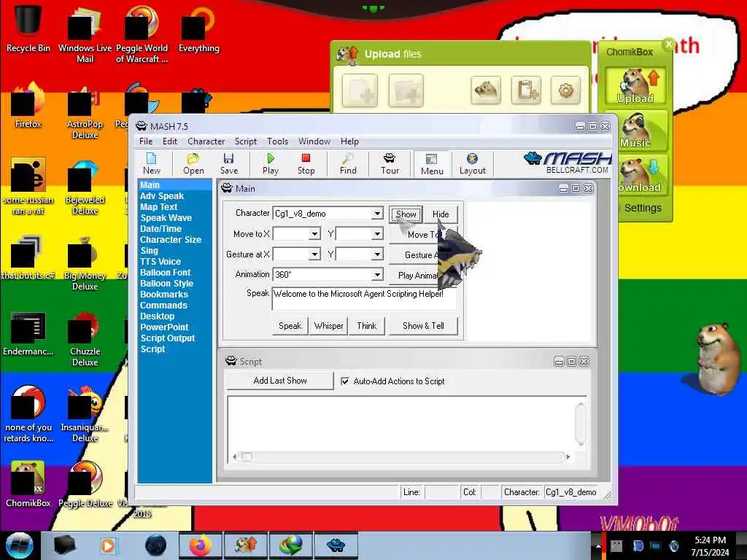Click the Windows Start orb
Screen dimensions: 747x560
pyautogui.click(x=19, y=545)
